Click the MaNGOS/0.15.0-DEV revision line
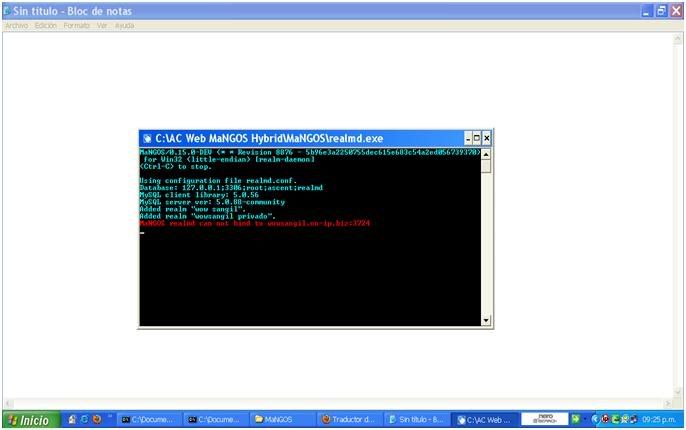Image resolution: width=686 pixels, height=430 pixels. point(310,152)
